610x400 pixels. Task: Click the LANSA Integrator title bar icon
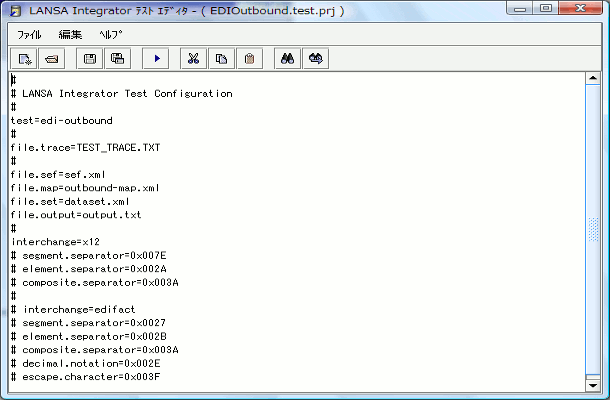point(16,11)
